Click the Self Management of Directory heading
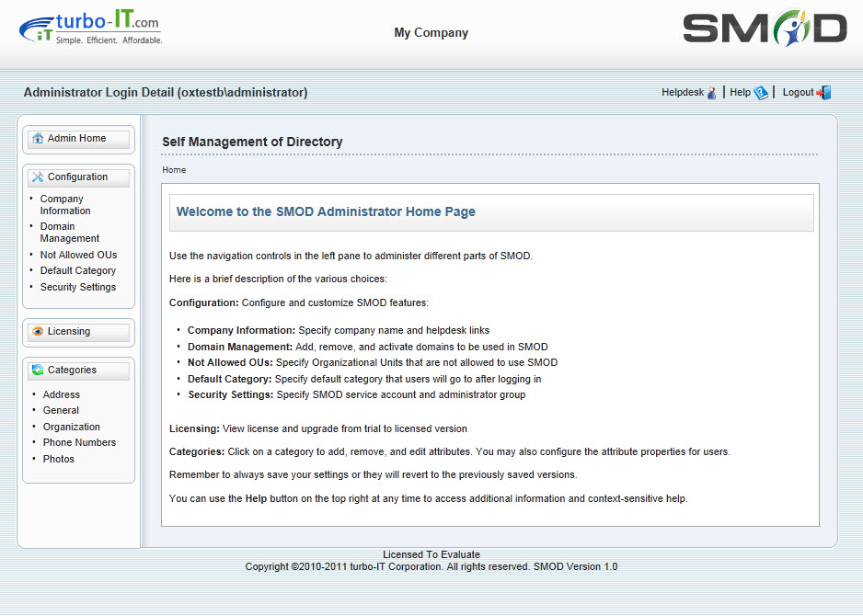This screenshot has height=616, width=863. click(252, 142)
